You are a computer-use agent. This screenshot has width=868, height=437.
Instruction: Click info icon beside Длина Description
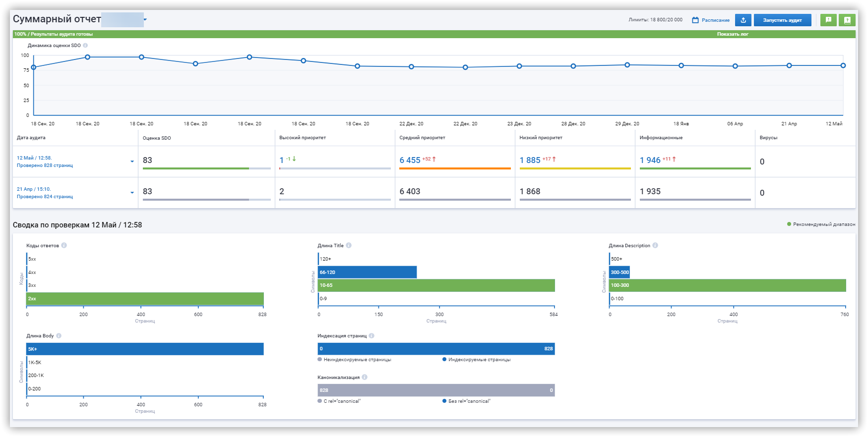click(x=655, y=245)
